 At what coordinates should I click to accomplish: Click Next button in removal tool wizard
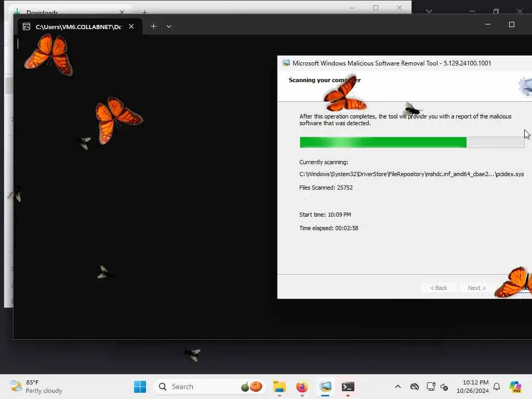(x=477, y=288)
